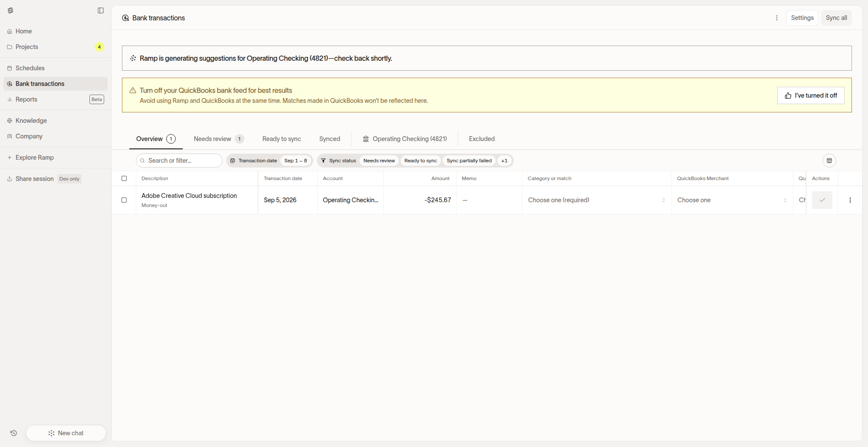868x447 pixels.
Task: Click the Needs review filter chip
Action: tap(379, 161)
